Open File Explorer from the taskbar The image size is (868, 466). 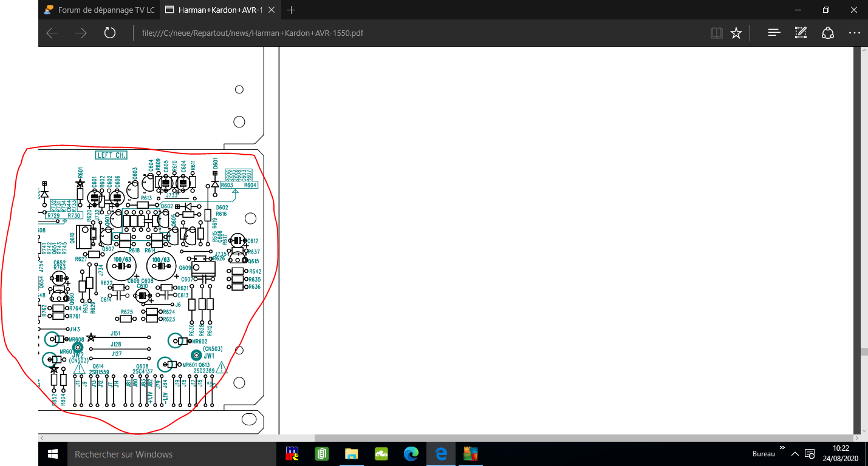point(352,454)
